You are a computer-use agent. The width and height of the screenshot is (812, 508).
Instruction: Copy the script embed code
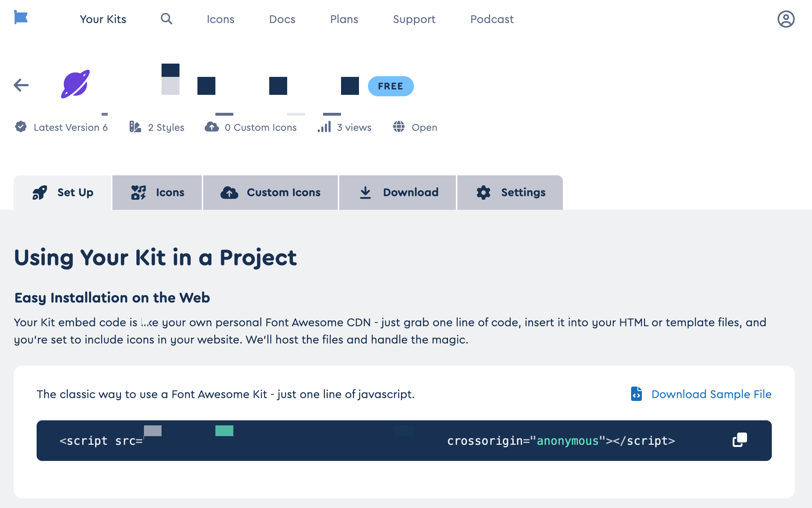740,440
